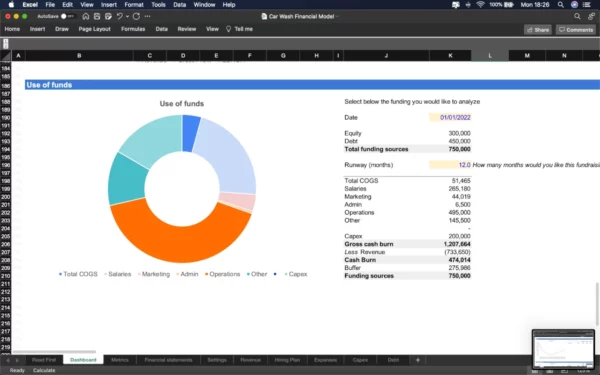Click the add new sheet plus icon
The width and height of the screenshot is (600, 375).
(418, 360)
